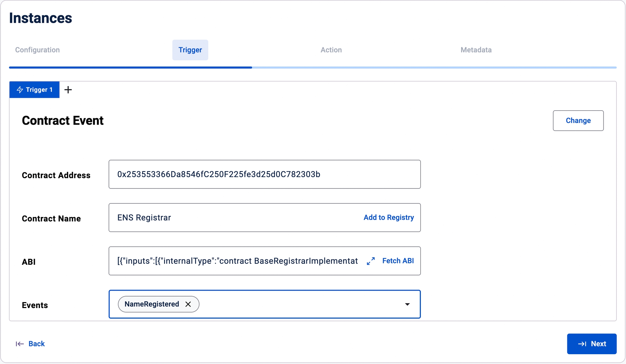Click the step progress bar
Screen dimensions: 626x364
(x=312, y=67)
